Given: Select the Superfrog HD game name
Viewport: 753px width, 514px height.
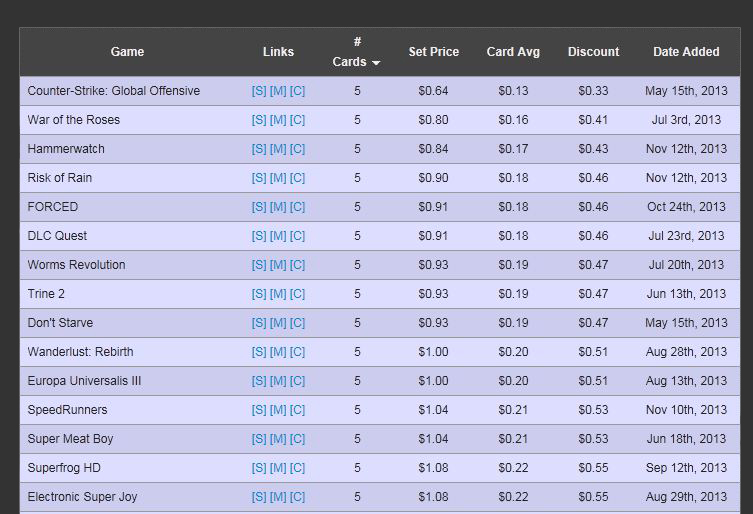Looking at the screenshot, I should pyautogui.click(x=64, y=468).
